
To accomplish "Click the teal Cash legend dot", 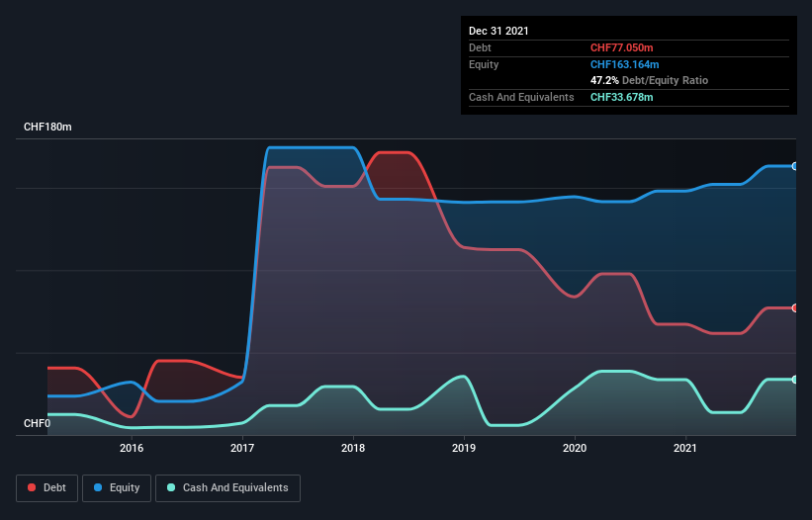I will [171, 487].
